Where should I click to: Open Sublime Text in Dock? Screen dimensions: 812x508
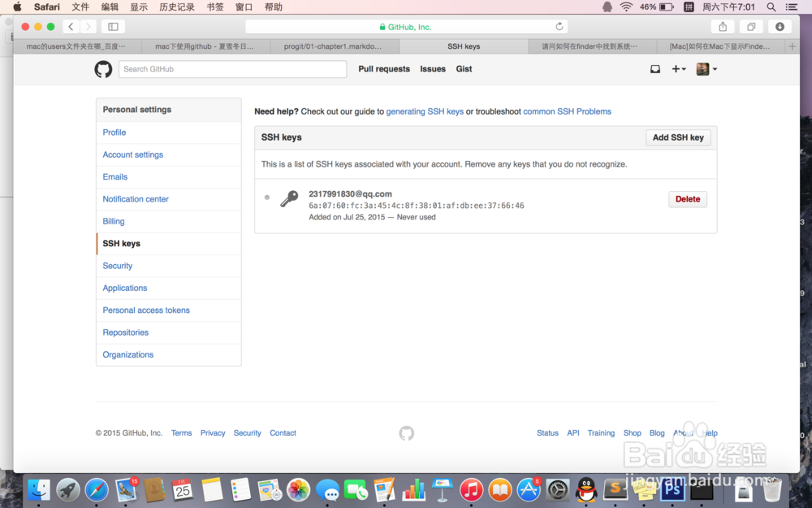point(615,488)
